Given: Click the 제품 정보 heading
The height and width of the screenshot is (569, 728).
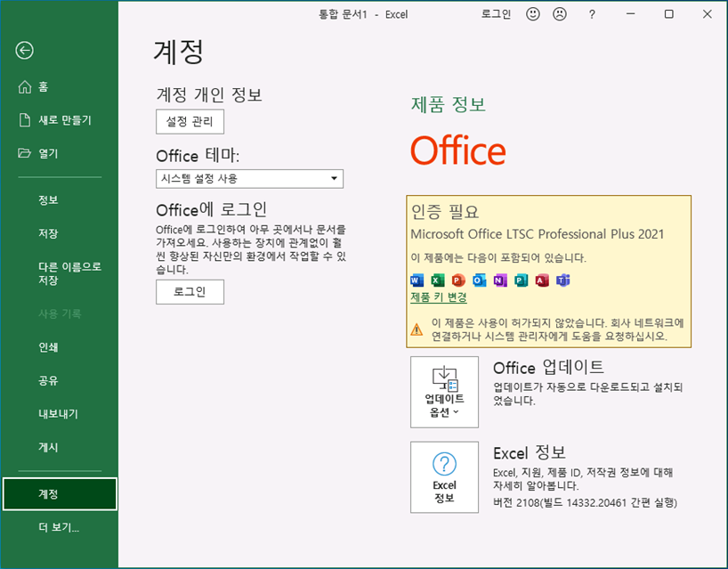Looking at the screenshot, I should point(448,104).
